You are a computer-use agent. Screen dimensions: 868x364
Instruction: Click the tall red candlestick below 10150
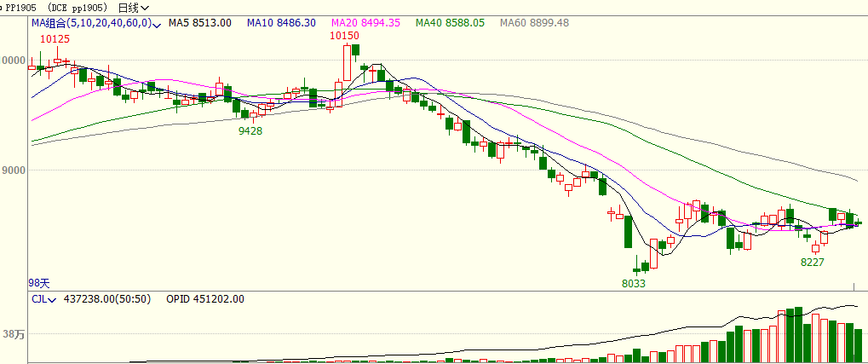[x=347, y=62]
